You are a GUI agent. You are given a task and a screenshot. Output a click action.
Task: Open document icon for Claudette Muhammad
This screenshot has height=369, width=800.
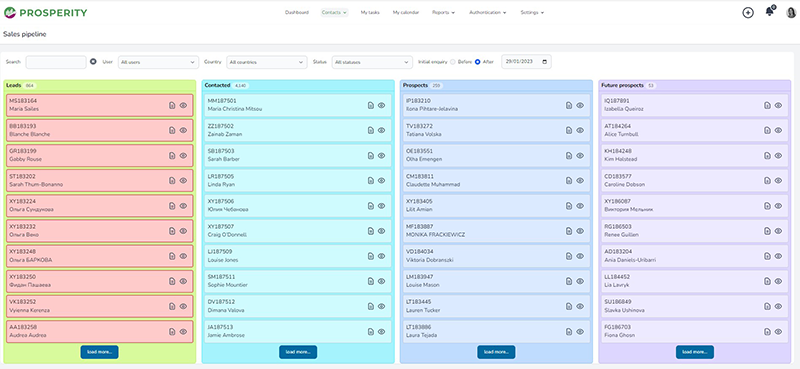tap(569, 181)
